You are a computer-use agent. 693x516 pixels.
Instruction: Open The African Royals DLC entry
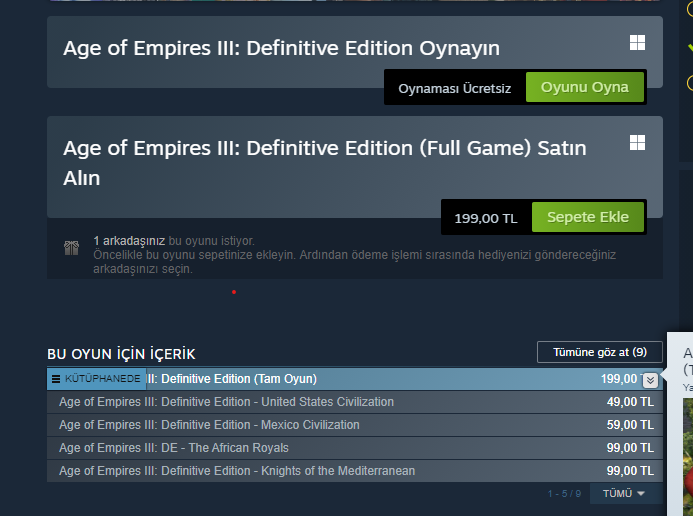coord(174,448)
